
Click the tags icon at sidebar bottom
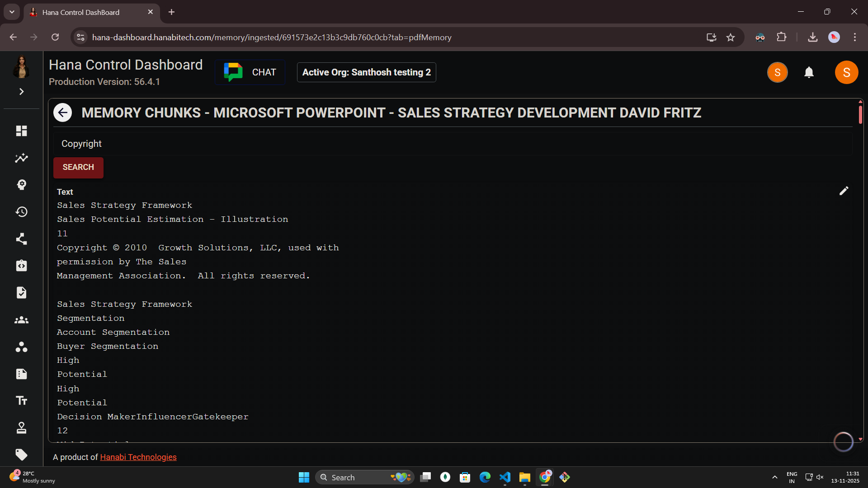(x=21, y=455)
